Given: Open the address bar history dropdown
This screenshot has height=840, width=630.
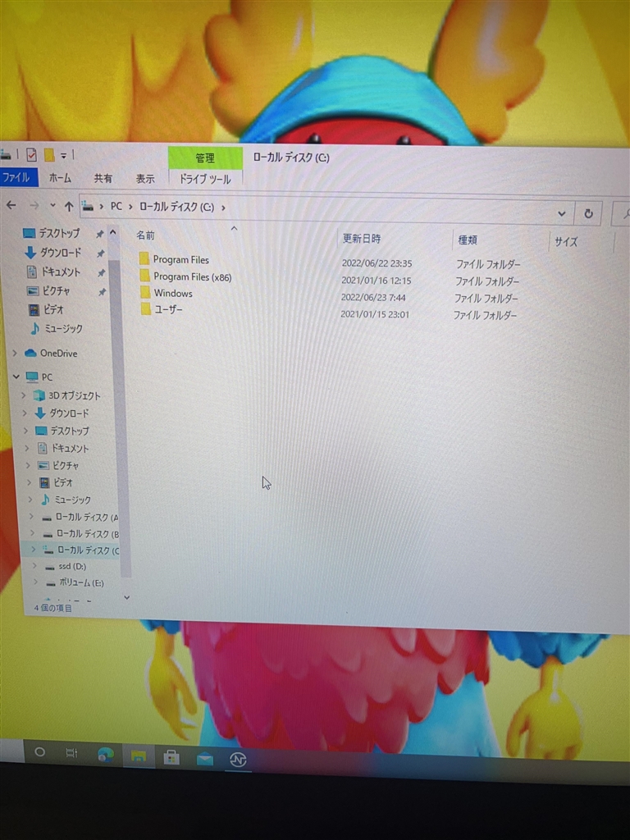Looking at the screenshot, I should [x=561, y=214].
